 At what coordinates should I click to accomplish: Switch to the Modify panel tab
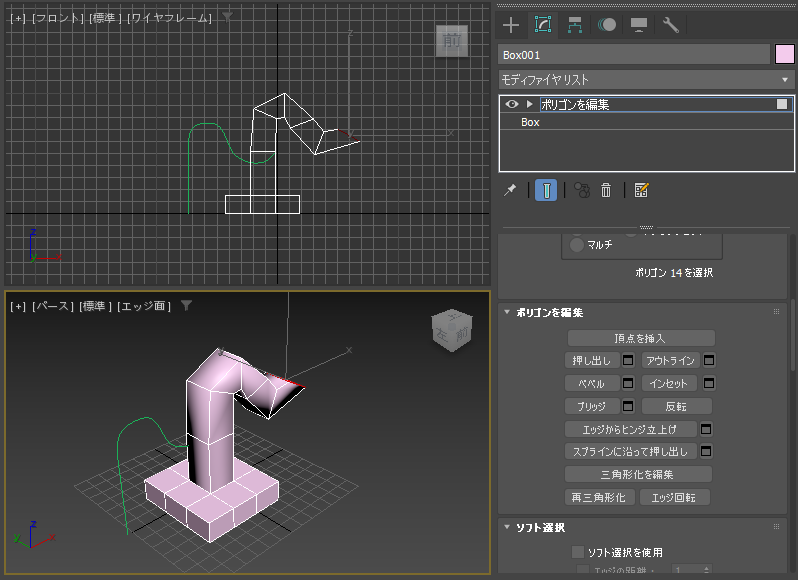(543, 25)
